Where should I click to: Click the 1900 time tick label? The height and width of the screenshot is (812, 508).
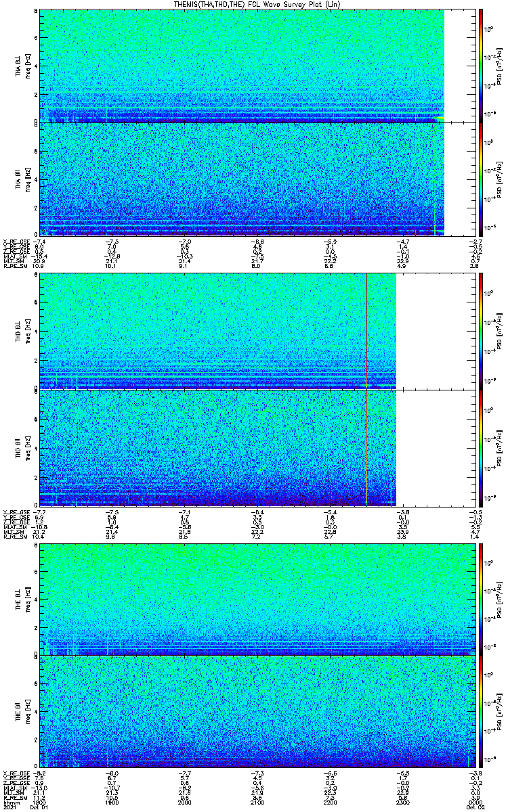tap(112, 803)
